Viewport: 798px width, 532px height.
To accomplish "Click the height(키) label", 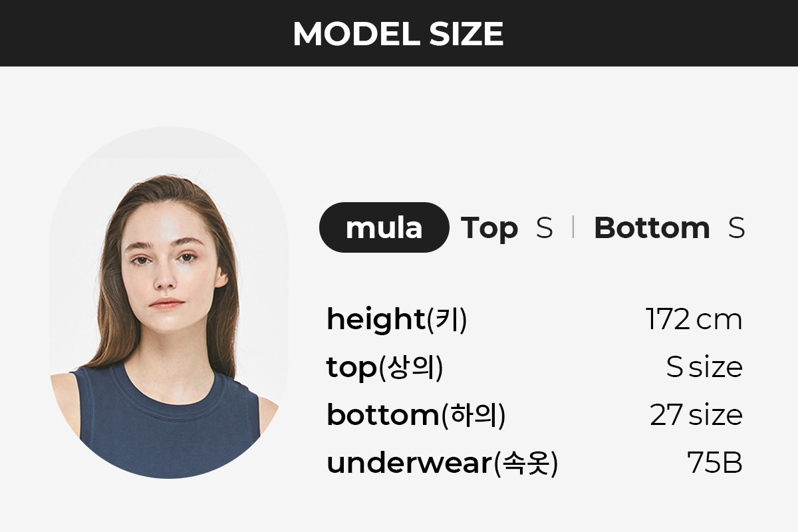I will (397, 320).
